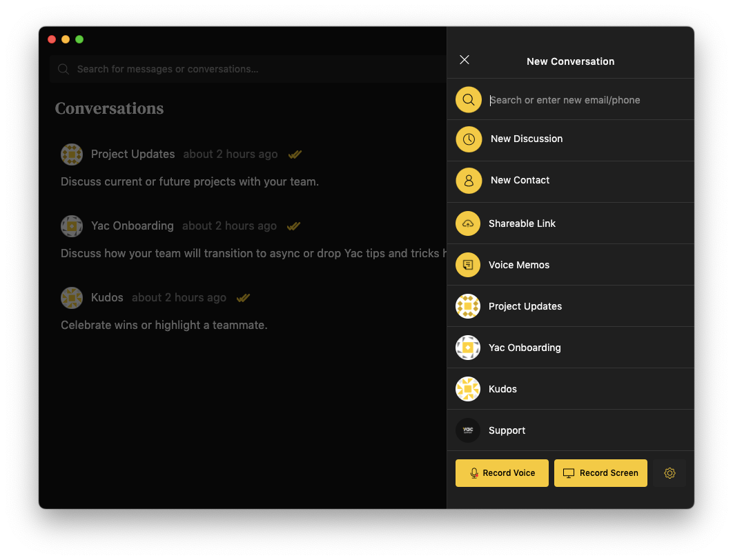The height and width of the screenshot is (560, 733).
Task: Click 'Discuss current or future projects' description
Action: [x=190, y=181]
